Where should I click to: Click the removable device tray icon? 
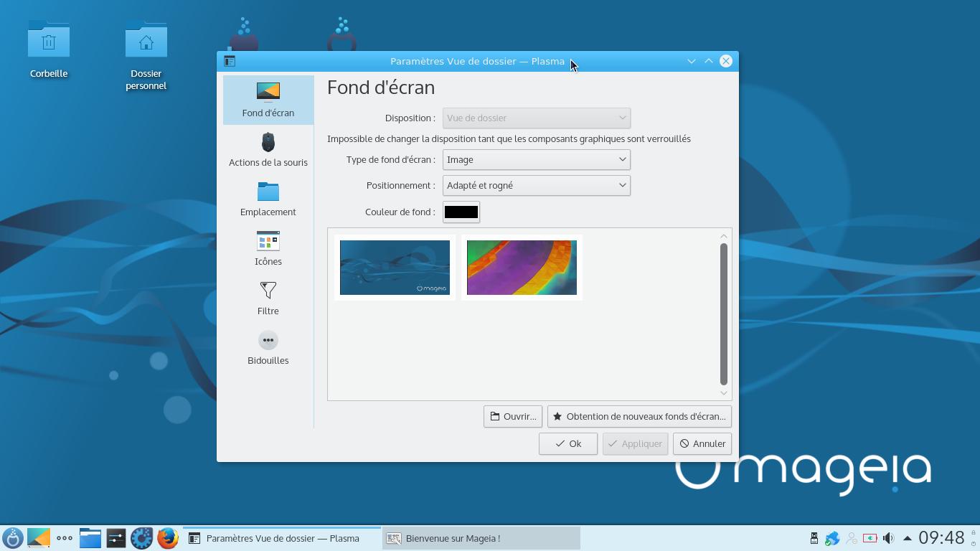click(814, 538)
